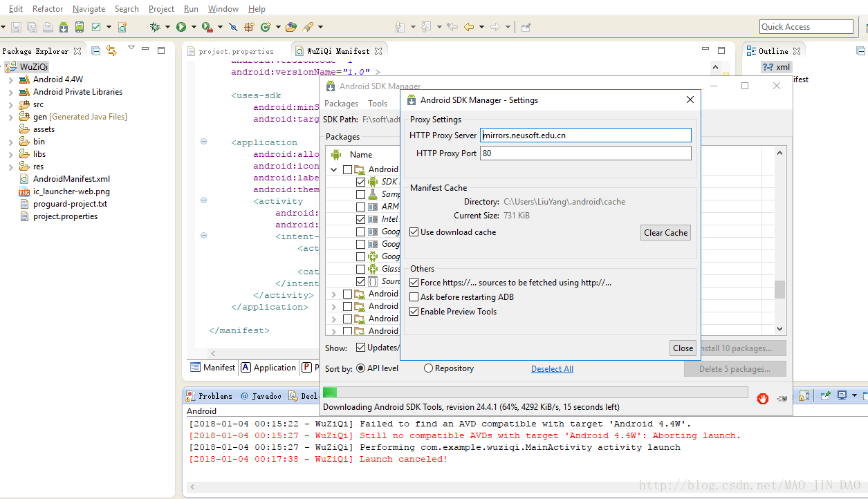Toggle Enable Preview Tools checkbox
The height and width of the screenshot is (499, 868).
coord(414,312)
